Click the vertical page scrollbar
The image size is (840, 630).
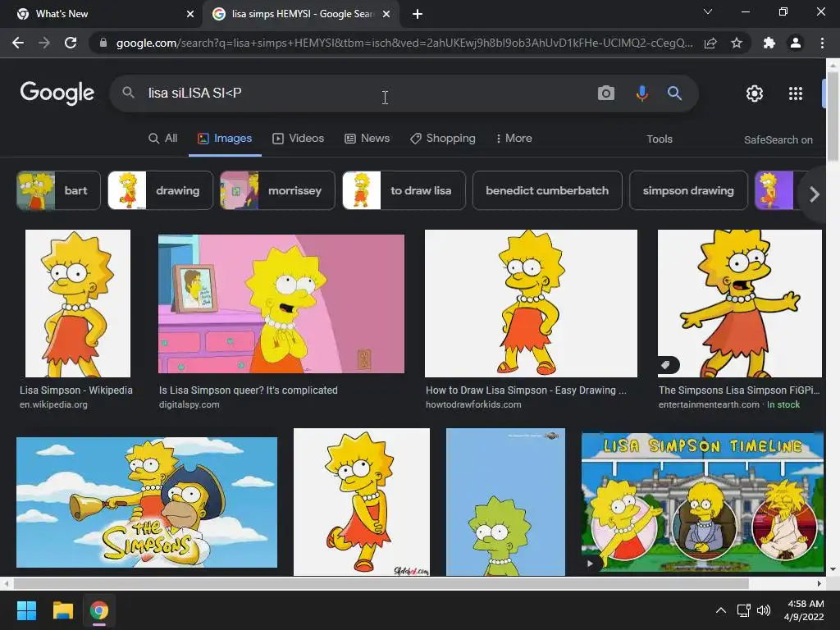pos(833,115)
